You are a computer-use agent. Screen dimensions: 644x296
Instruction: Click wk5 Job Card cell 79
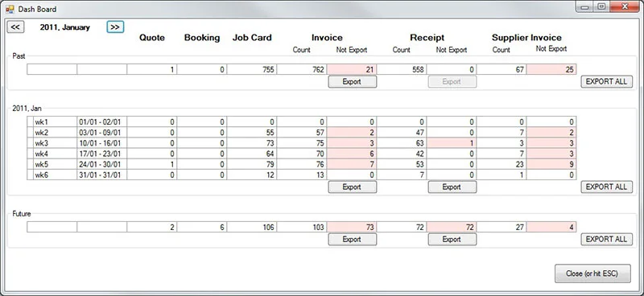pyautogui.click(x=252, y=165)
